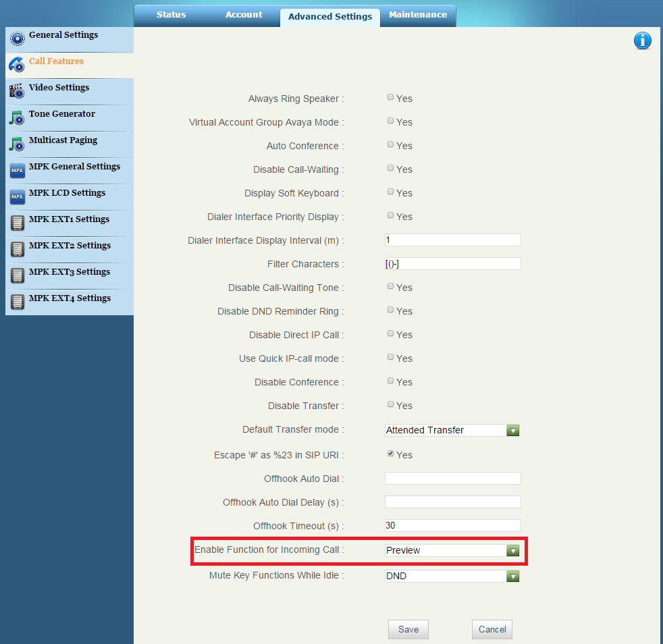
Task: Select the Tone Generator music note icon
Action: tap(17, 117)
